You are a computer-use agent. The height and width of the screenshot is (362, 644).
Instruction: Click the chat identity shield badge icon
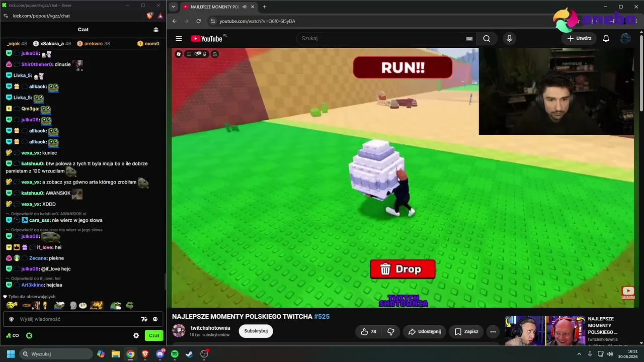(12, 319)
